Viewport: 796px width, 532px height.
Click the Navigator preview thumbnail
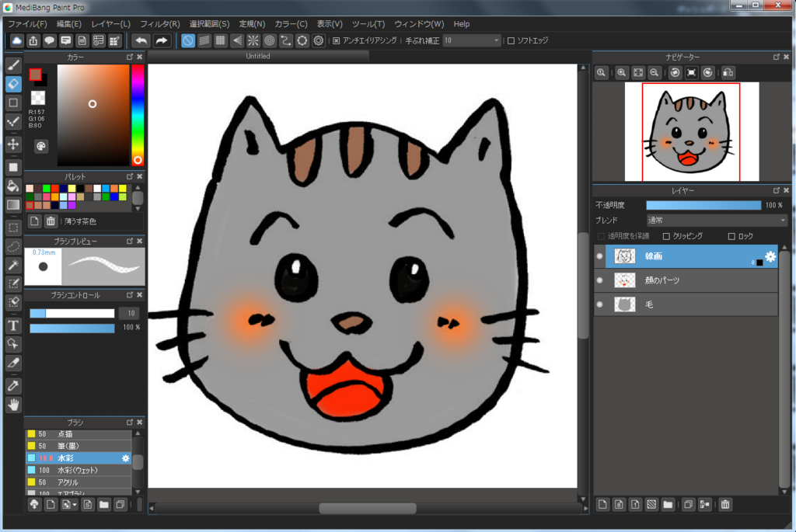point(691,132)
